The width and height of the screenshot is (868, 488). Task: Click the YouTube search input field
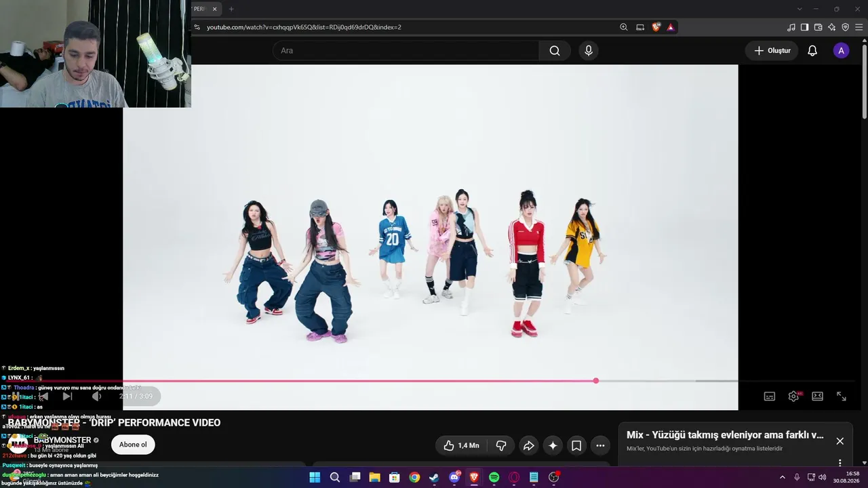[x=406, y=51]
